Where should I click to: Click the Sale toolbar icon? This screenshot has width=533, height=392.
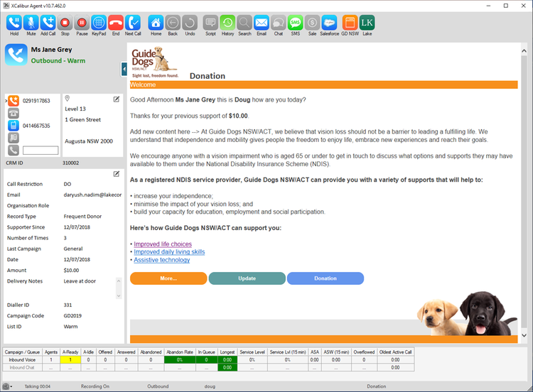(x=313, y=23)
